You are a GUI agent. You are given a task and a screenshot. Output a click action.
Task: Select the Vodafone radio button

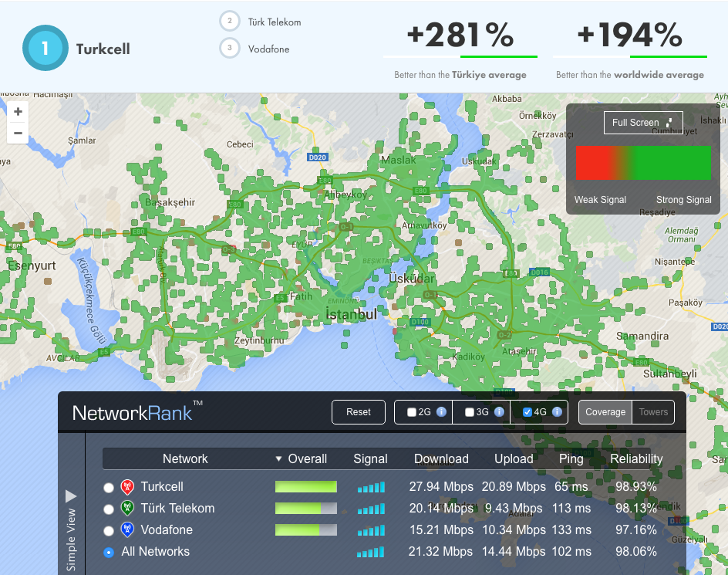point(109,530)
